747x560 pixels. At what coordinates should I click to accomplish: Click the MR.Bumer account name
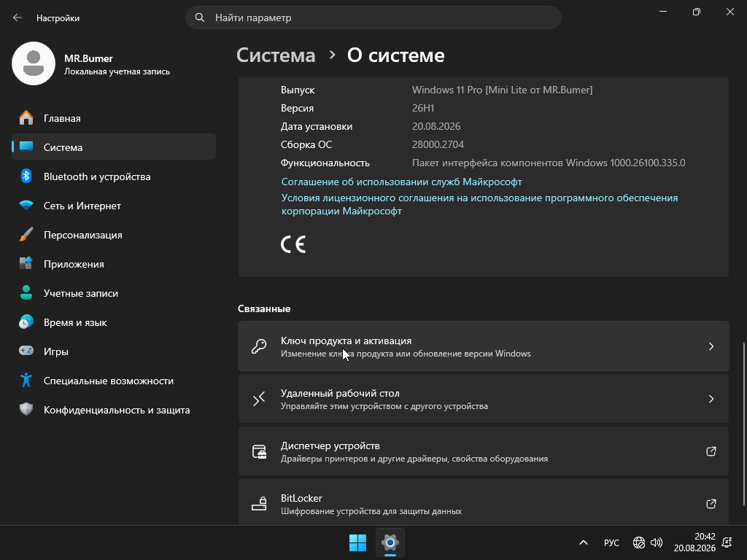(x=88, y=58)
